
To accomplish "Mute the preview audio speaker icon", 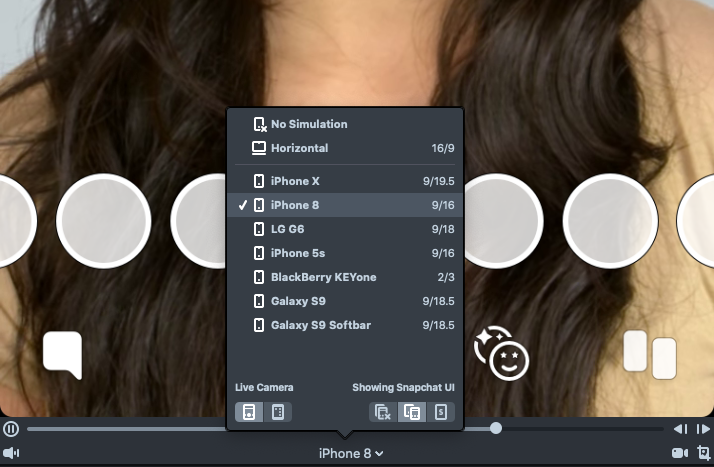I will pos(11,453).
